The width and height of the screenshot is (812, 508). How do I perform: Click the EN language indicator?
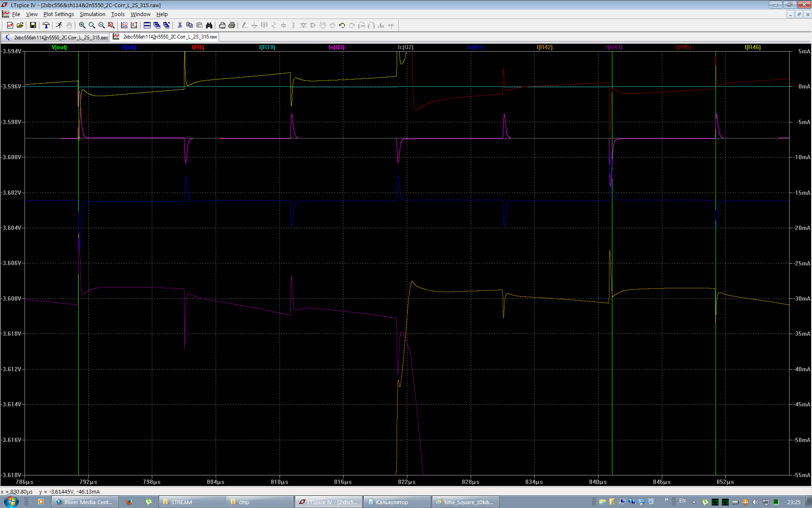tap(682, 501)
